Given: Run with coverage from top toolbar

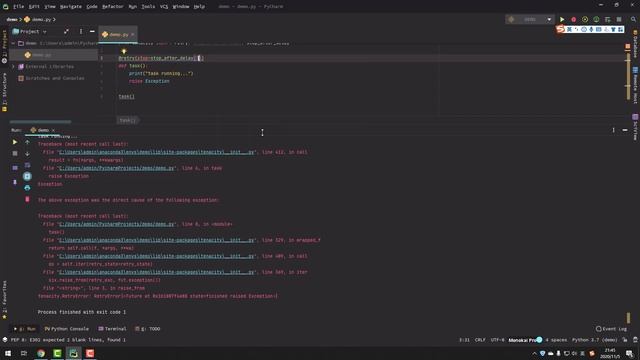Looking at the screenshot, I should coord(585,19).
